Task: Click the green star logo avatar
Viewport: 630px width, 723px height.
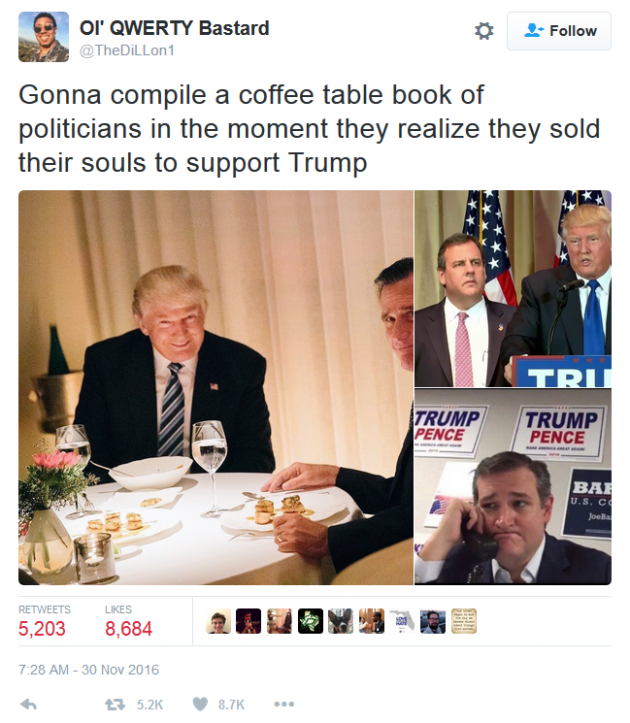Action: coord(310,621)
